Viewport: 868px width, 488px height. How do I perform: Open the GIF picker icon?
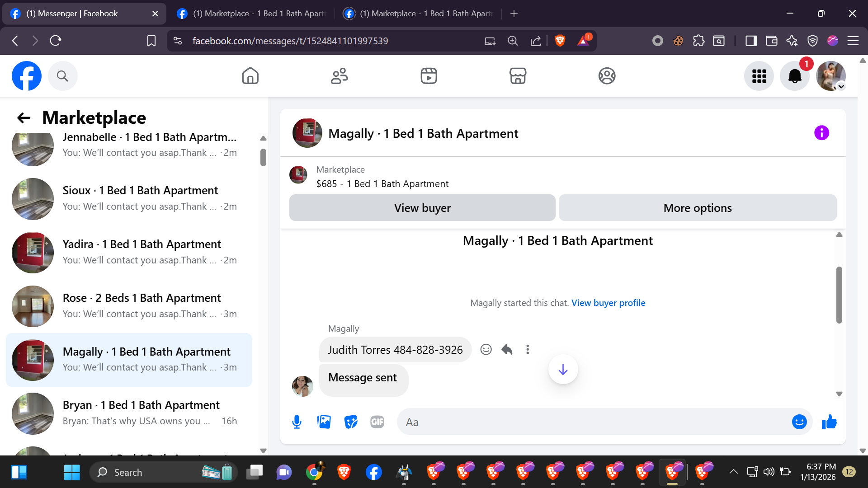coord(377,422)
